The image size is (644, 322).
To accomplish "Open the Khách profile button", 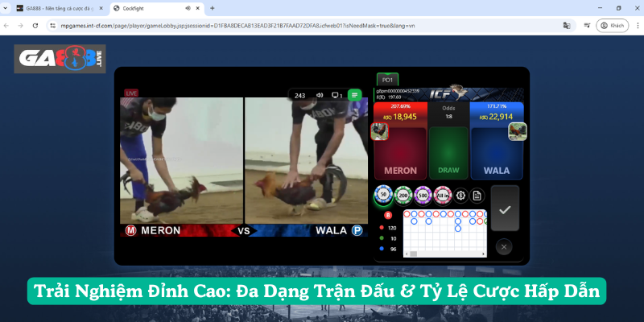I will pos(613,26).
